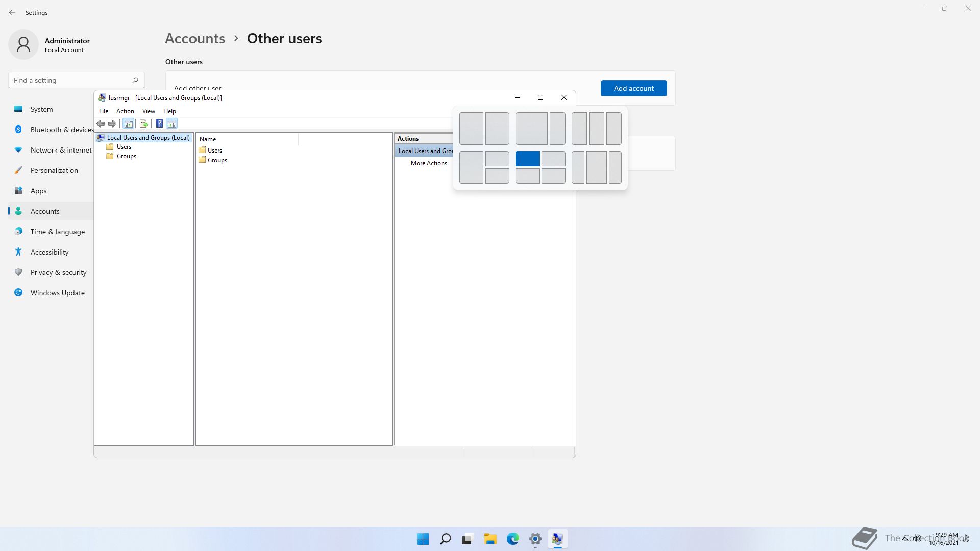Open File Explorer from the taskbar
The width and height of the screenshot is (980, 551).
pyautogui.click(x=490, y=539)
